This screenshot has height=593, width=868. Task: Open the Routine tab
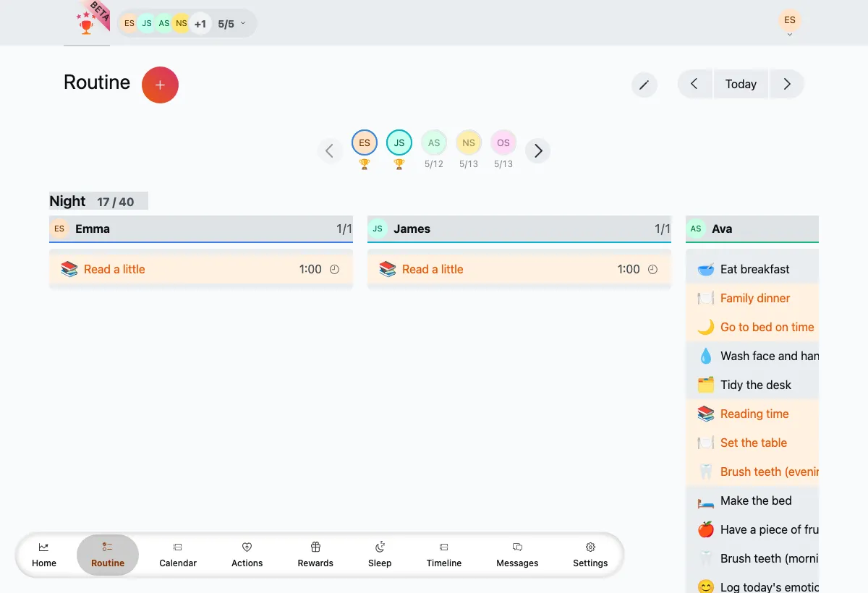pyautogui.click(x=108, y=555)
